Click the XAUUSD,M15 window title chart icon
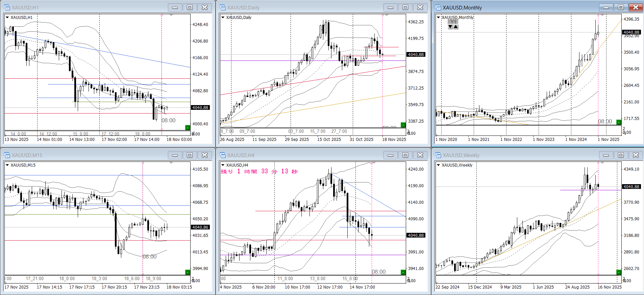 (7, 155)
